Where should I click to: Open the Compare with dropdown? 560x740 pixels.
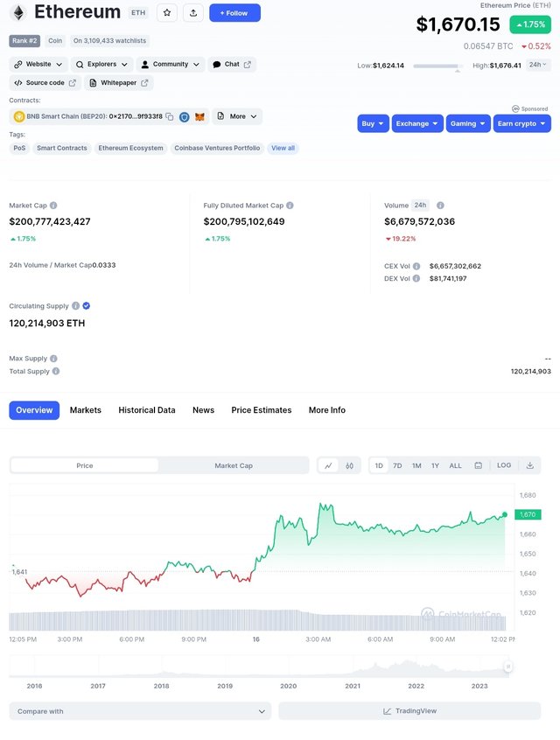140,711
